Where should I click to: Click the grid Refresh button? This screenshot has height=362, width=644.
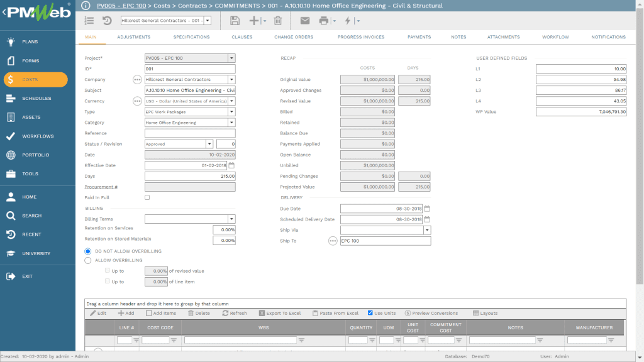[235, 313]
